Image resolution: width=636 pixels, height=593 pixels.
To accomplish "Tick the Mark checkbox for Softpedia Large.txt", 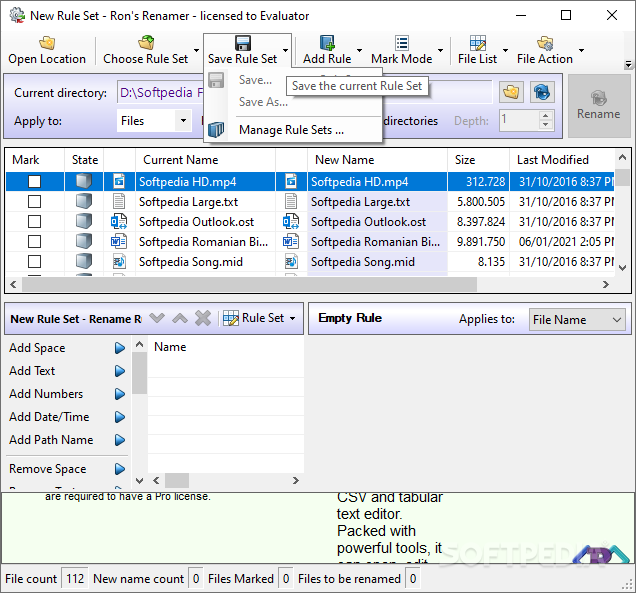I will (x=34, y=201).
